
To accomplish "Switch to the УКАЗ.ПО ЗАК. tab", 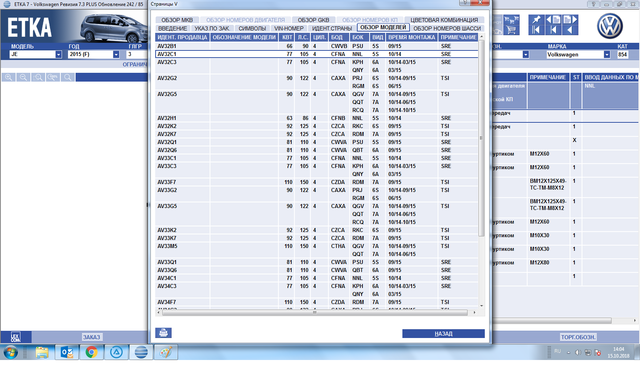I will 212,28.
